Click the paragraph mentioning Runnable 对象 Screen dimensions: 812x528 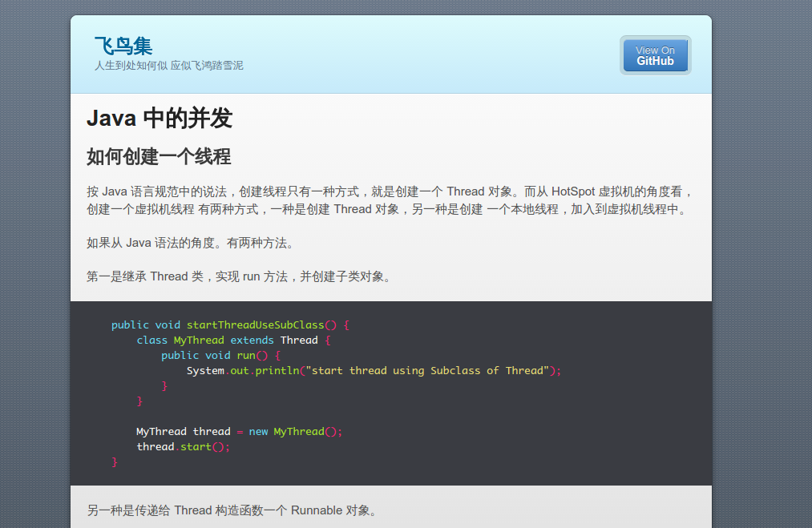[x=232, y=510]
